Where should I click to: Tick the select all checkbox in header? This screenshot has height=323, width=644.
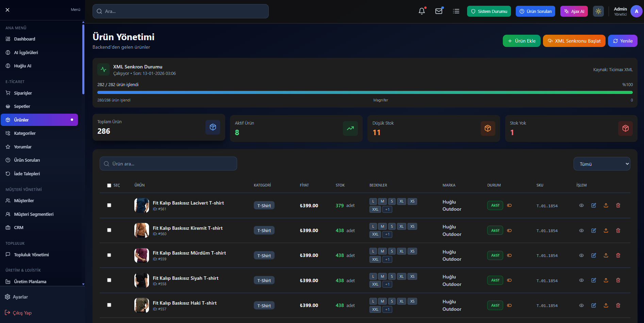tap(109, 185)
